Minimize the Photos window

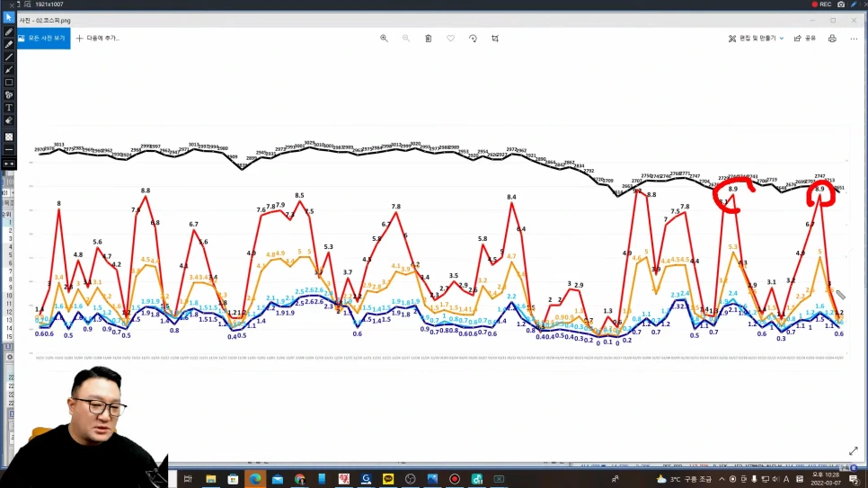point(812,21)
